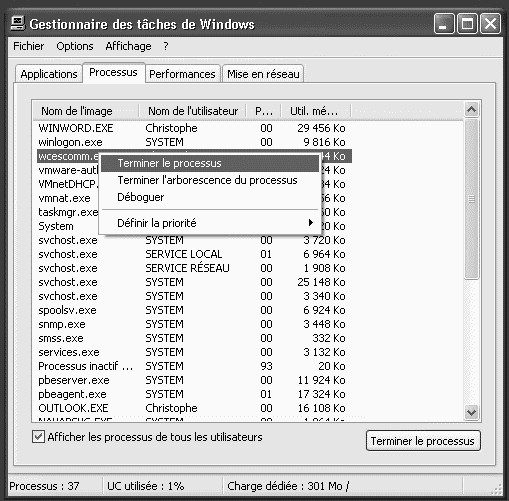The width and height of the screenshot is (509, 501).
Task: Minimize the Task Manager window
Action: pyautogui.click(x=444, y=24)
